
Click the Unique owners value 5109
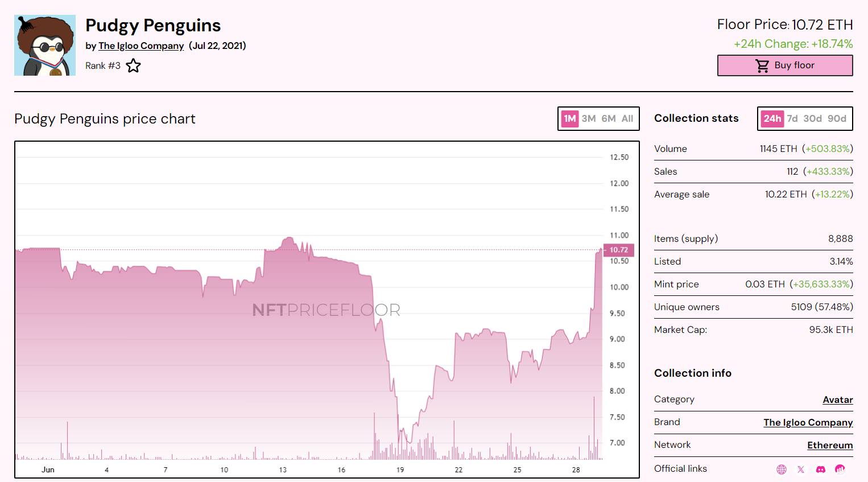[801, 307]
